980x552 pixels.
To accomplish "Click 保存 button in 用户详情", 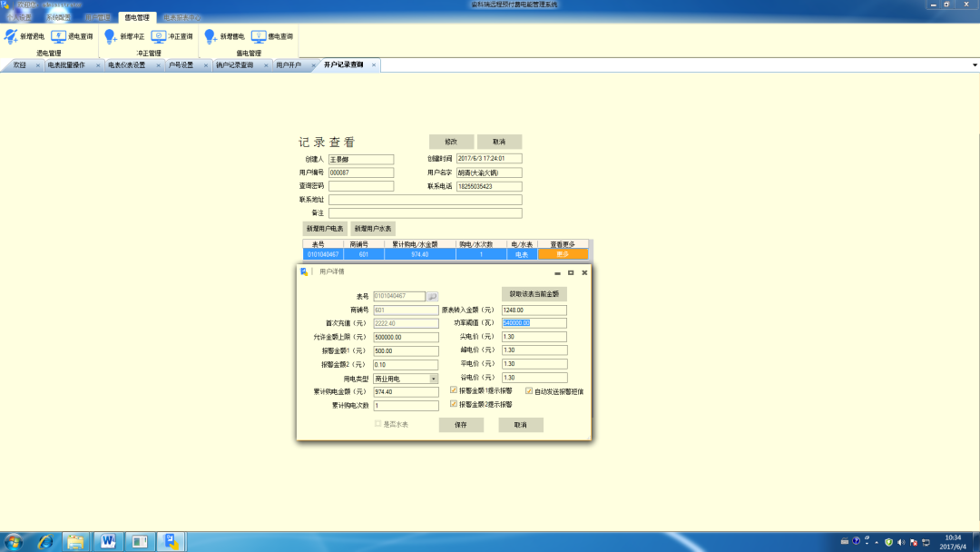I will 461,425.
